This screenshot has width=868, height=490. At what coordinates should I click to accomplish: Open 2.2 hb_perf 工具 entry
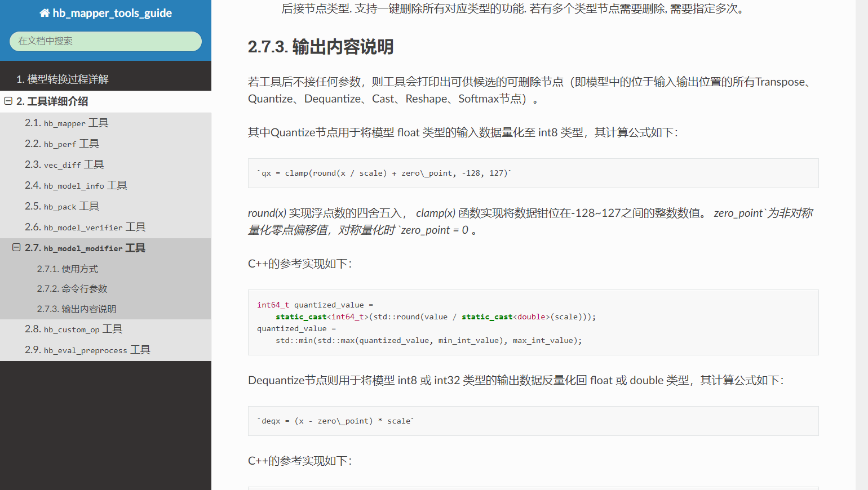62,144
